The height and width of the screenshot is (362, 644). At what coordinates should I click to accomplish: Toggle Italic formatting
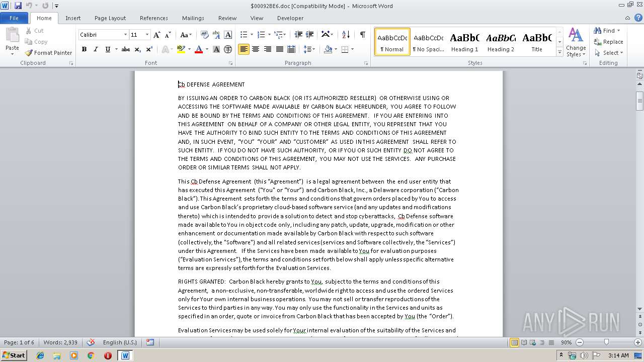tap(96, 49)
